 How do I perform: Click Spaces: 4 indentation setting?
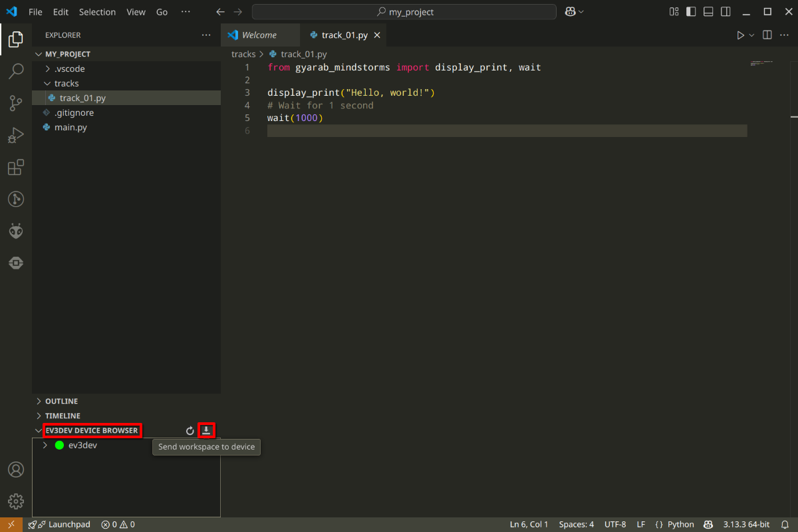577,525
